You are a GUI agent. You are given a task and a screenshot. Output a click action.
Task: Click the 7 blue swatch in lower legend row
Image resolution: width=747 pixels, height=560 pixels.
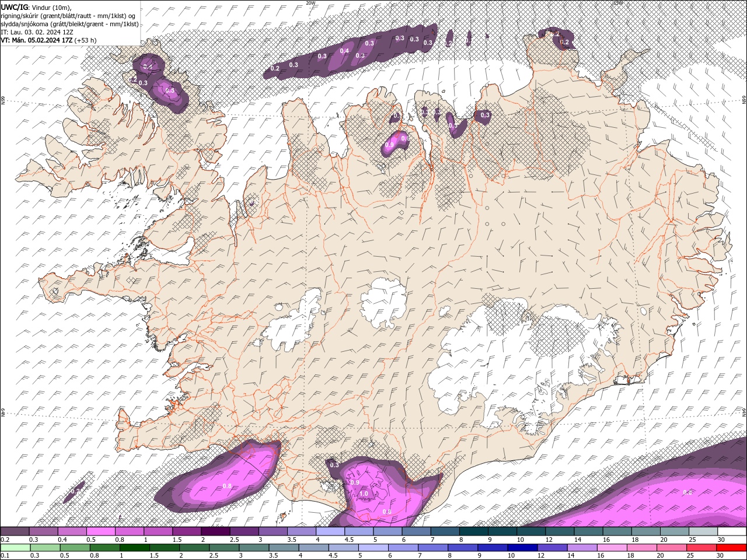(x=433, y=548)
